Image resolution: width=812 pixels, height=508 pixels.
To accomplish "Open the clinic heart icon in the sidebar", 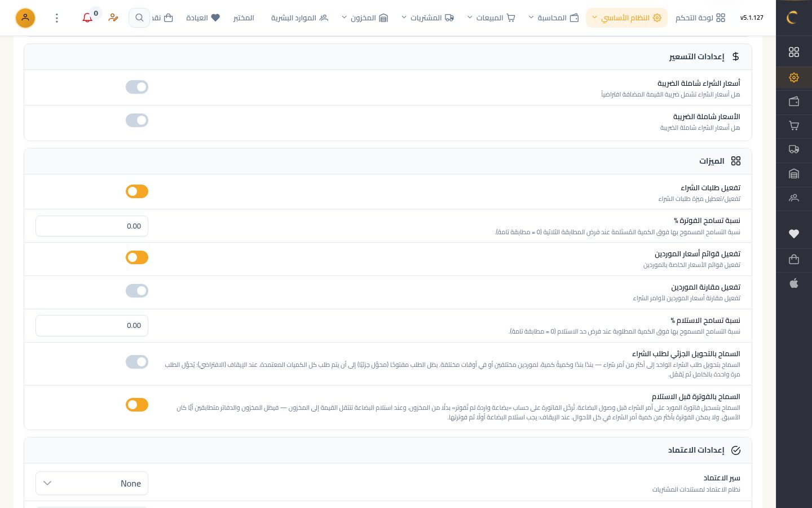I will click(794, 234).
